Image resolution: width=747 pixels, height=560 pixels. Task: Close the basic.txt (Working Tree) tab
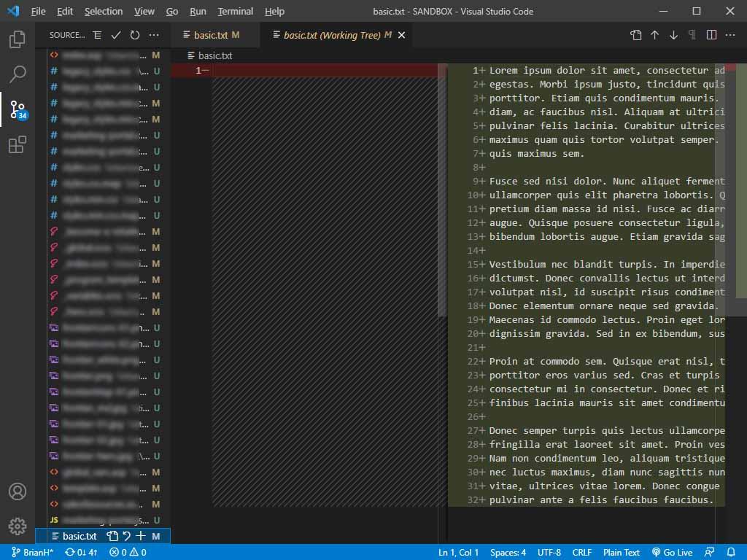pyautogui.click(x=402, y=35)
